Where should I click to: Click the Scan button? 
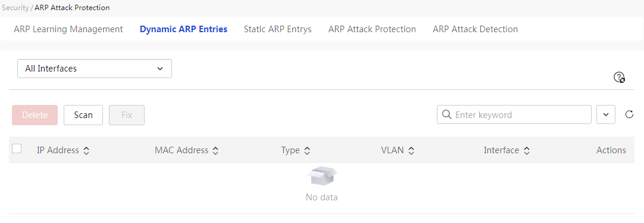[83, 115]
